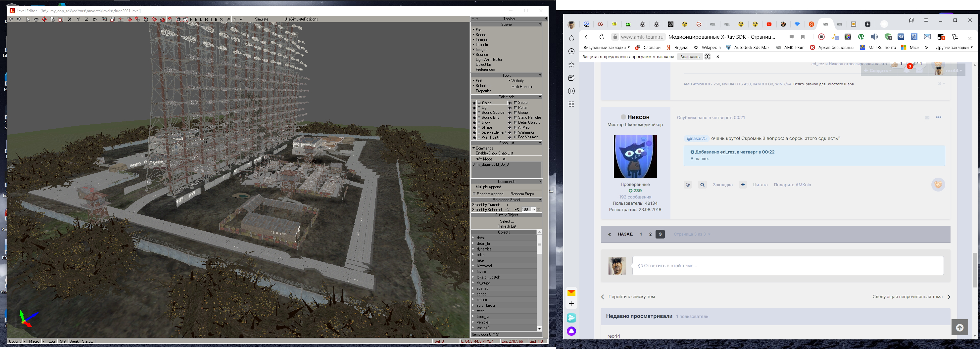Check the Light edit mode checkbox

(479, 108)
